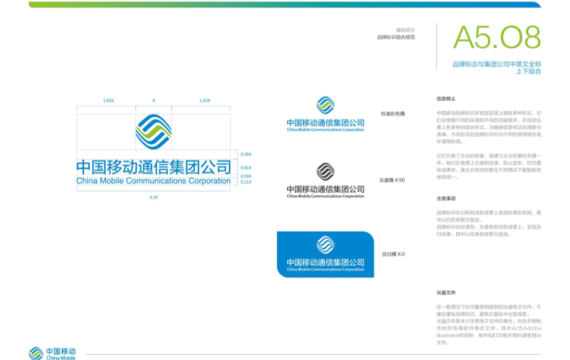Click the '0.41X' dimension label
Screen dimensions: 570x360
coord(246,168)
